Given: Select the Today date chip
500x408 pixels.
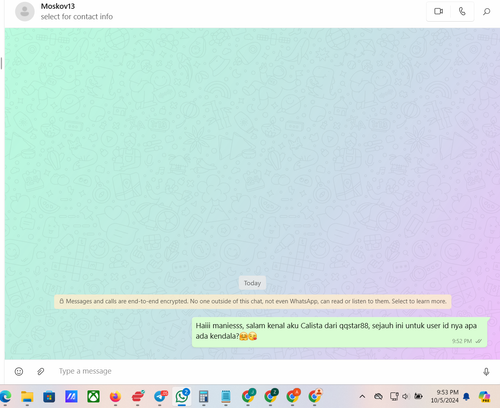Looking at the screenshot, I should pyautogui.click(x=252, y=283).
